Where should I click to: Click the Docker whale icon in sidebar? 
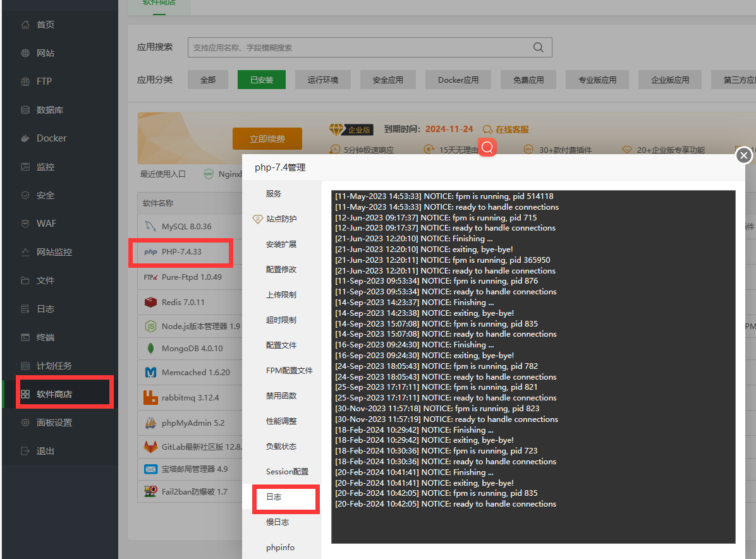(25, 138)
